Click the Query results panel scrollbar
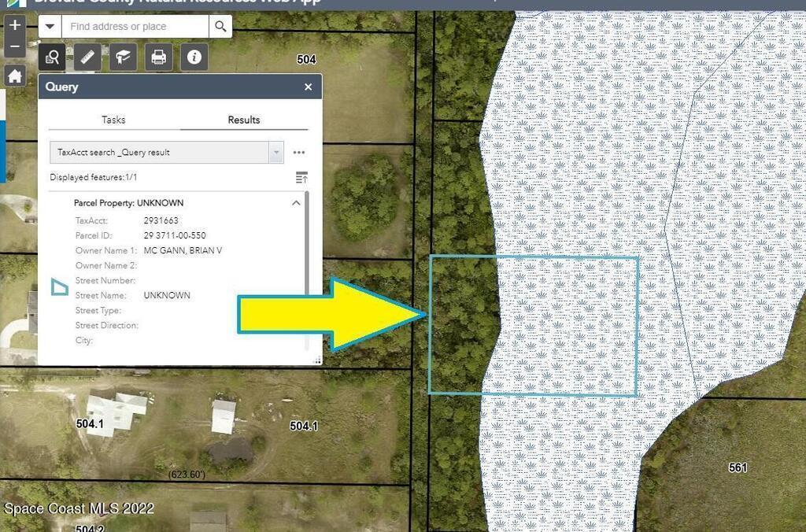Image resolution: width=806 pixels, height=532 pixels. [x=307, y=268]
